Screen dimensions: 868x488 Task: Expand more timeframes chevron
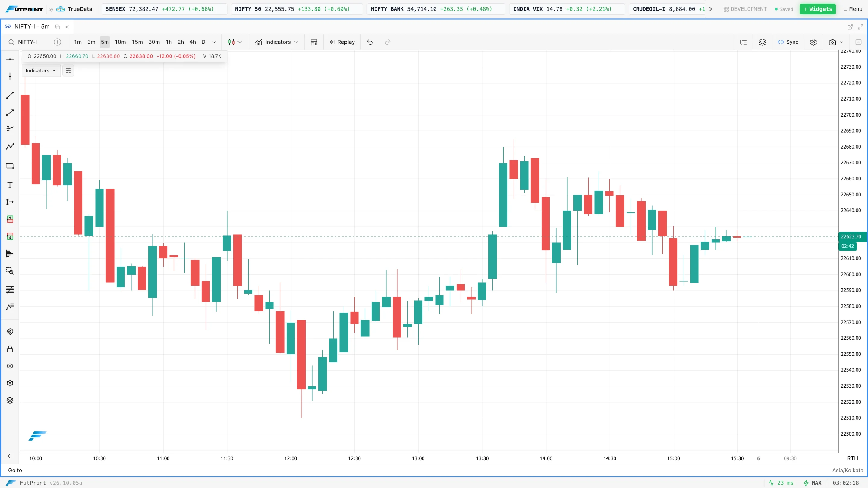[214, 42]
